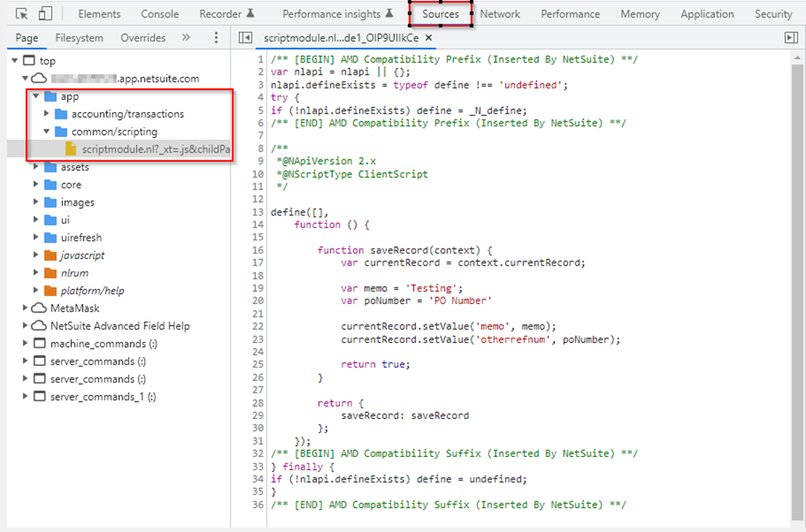The height and width of the screenshot is (532, 806).
Task: Switch to the Filesystem navigator tab
Action: click(79, 37)
